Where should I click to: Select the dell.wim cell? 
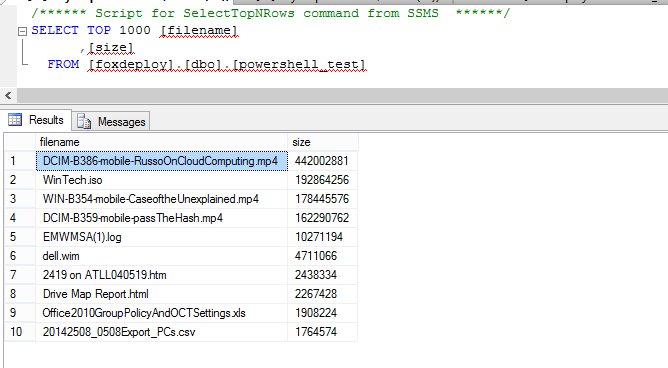coord(161,256)
